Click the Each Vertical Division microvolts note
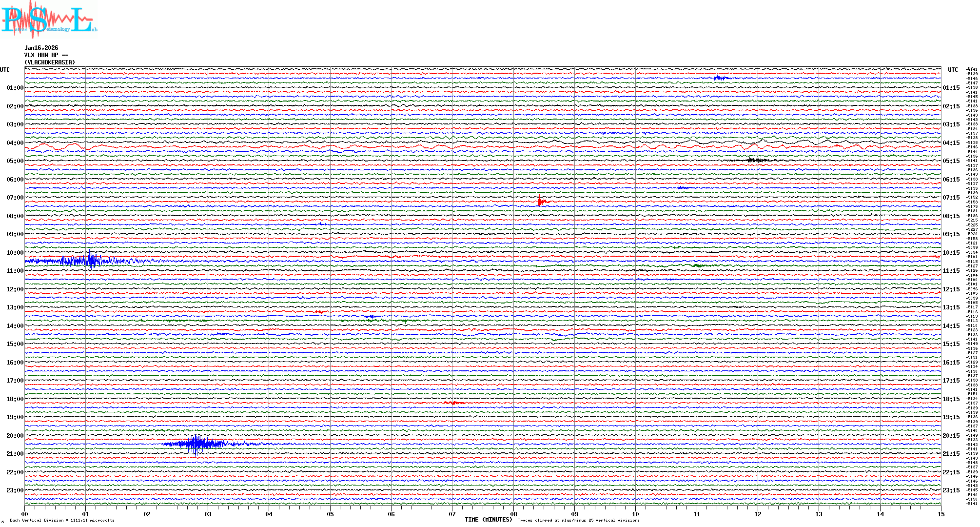980x527 pixels. (62, 520)
